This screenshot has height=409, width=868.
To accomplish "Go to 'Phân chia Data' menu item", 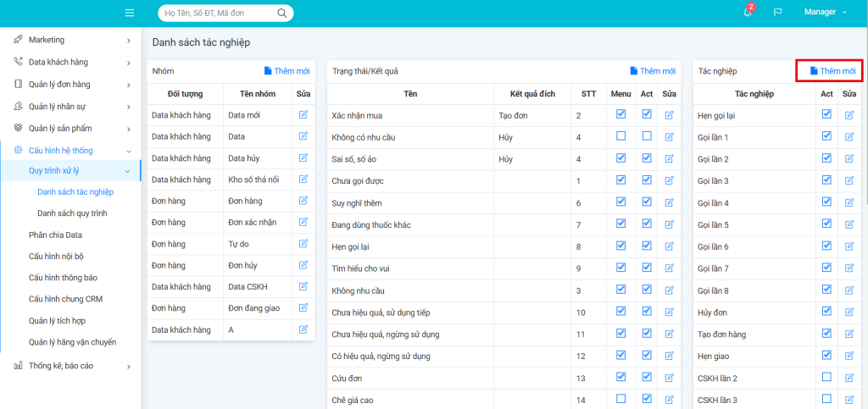I will pyautogui.click(x=55, y=235).
